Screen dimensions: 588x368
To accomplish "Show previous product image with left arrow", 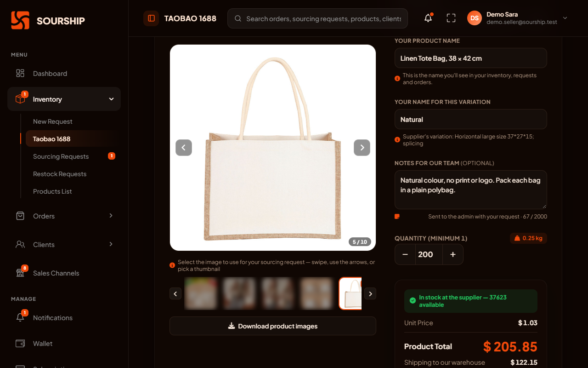I will (184, 148).
